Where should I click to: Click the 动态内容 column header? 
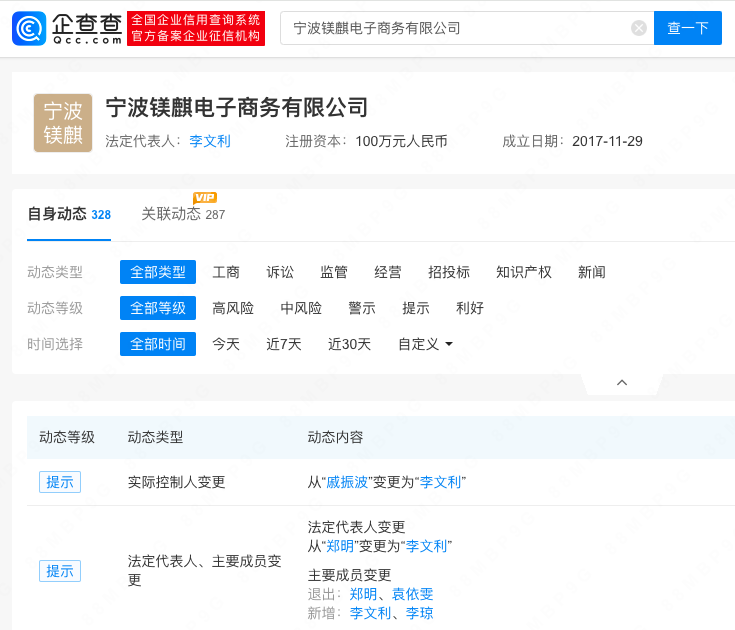[x=335, y=437]
